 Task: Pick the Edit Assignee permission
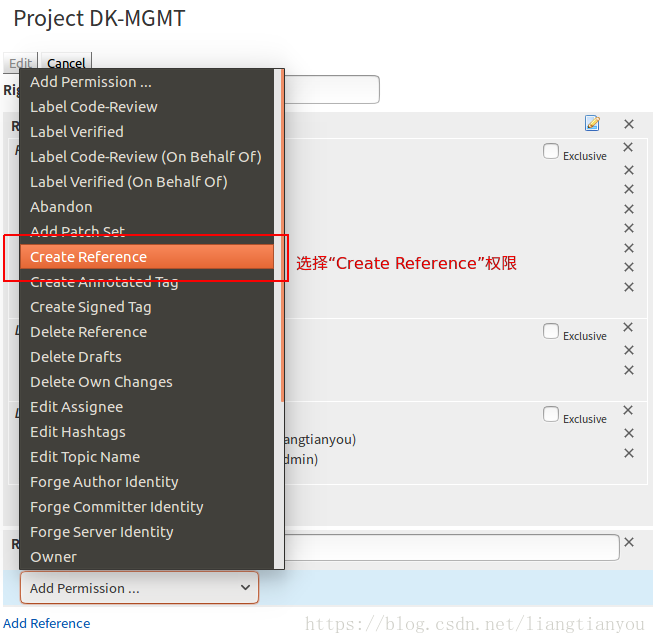pyautogui.click(x=147, y=407)
